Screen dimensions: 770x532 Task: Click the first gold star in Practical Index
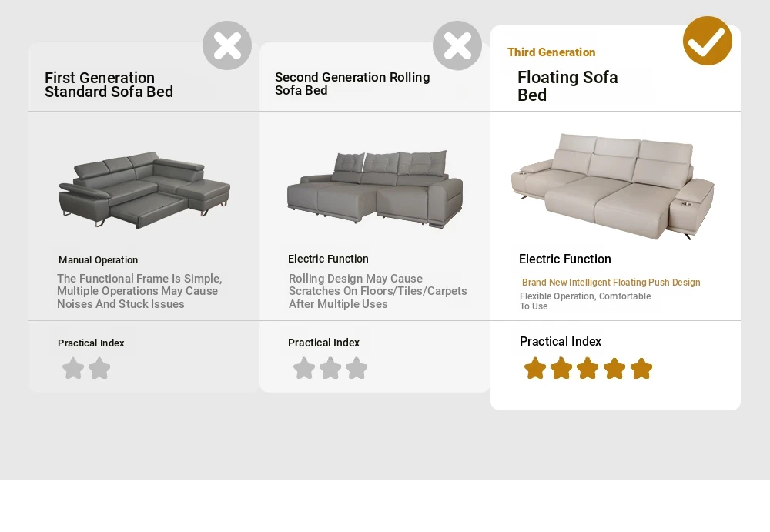pyautogui.click(x=535, y=369)
